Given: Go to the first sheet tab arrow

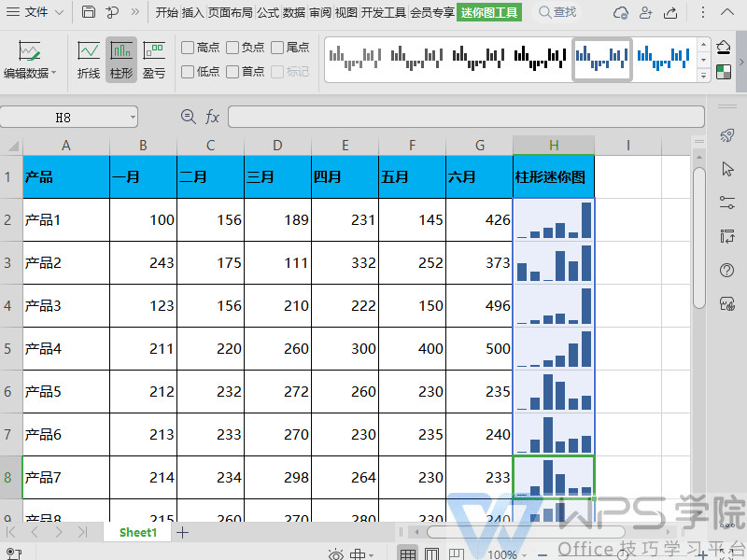Looking at the screenshot, I should point(10,532).
